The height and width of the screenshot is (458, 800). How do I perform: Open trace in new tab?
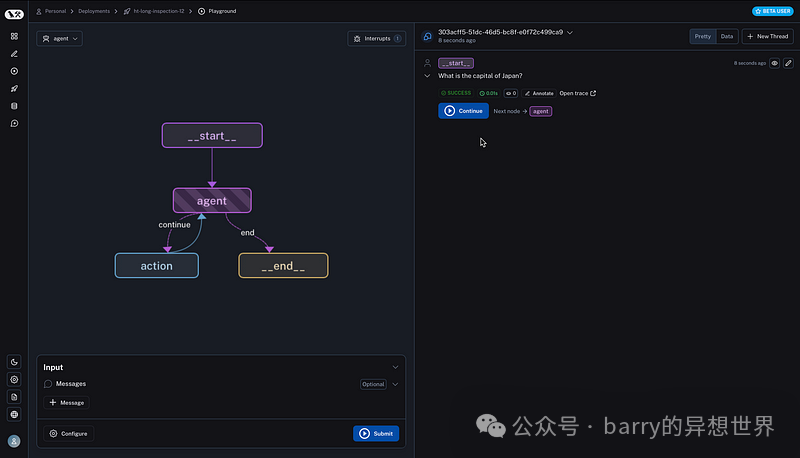[x=578, y=93]
